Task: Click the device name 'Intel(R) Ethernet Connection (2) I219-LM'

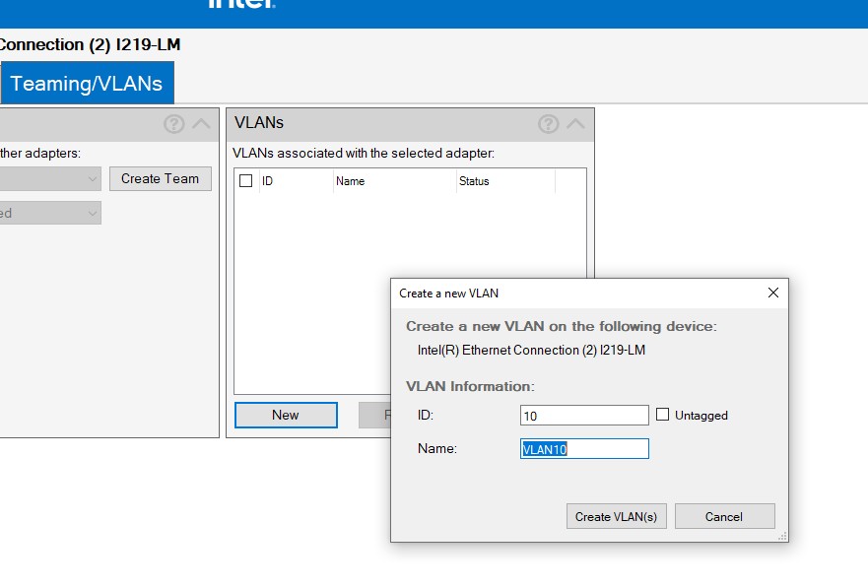Action: 531,351
